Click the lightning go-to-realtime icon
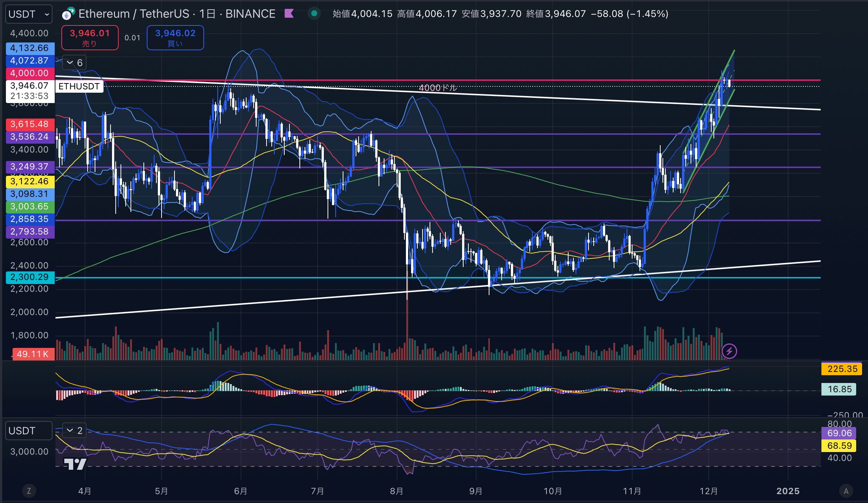 (729, 351)
